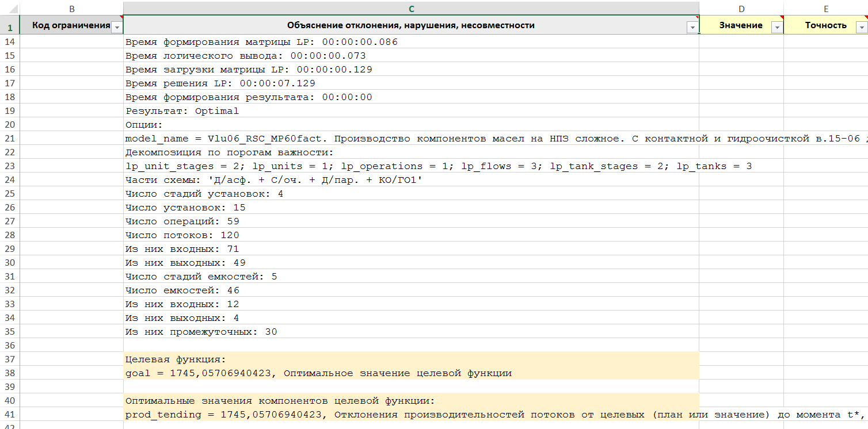Open the filter dropdown for "Код ограничения"
The image size is (868, 429).
(117, 28)
